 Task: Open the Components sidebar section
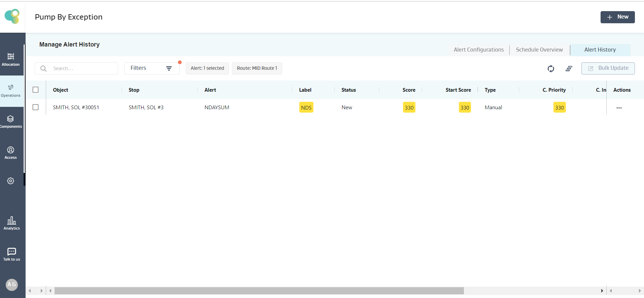click(11, 122)
